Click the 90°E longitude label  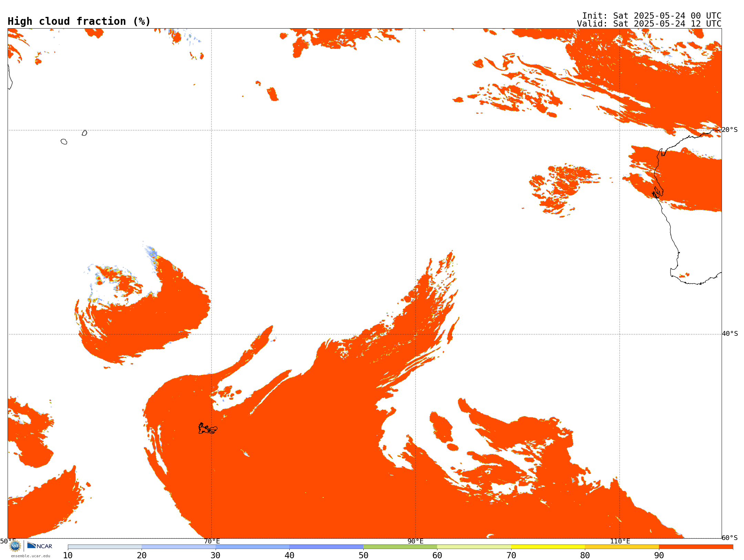tap(415, 541)
